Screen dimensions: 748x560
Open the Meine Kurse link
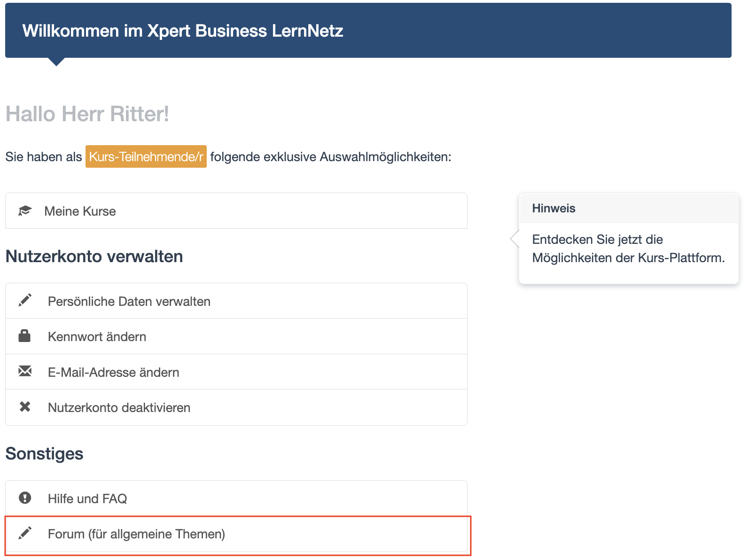click(236, 211)
